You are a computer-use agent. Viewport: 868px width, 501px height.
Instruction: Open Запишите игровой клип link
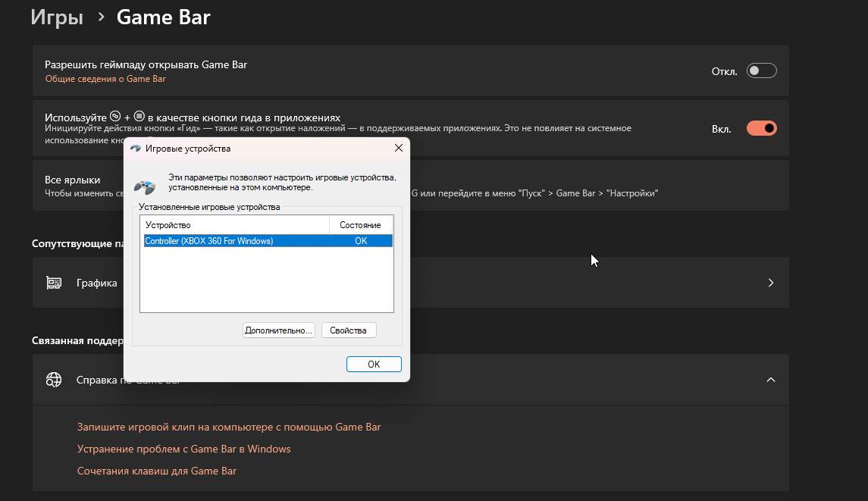click(229, 427)
